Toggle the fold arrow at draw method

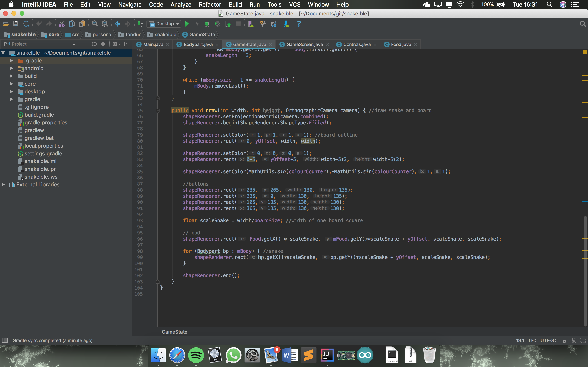(x=158, y=111)
